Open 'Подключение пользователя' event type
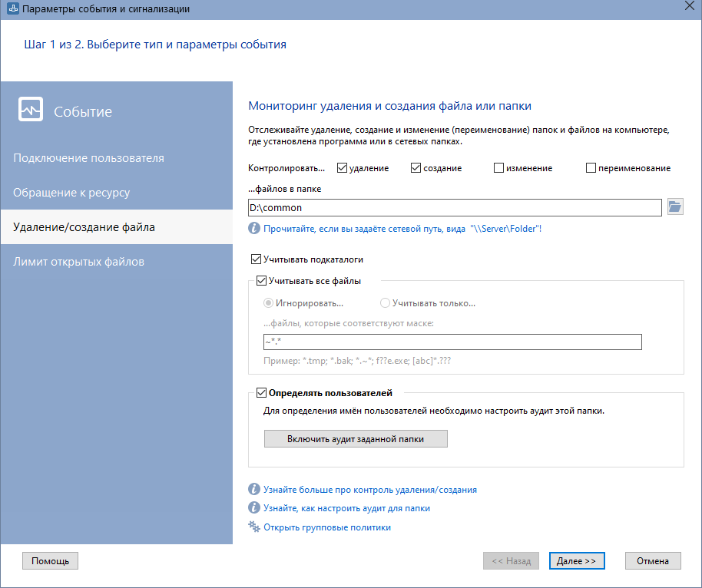The image size is (702, 588). point(88,158)
